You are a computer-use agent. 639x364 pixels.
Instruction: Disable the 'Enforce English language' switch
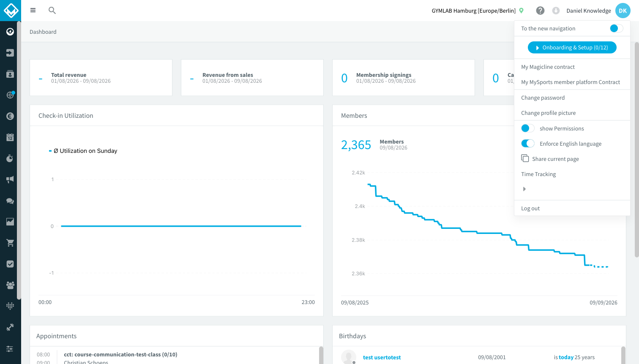(x=527, y=144)
